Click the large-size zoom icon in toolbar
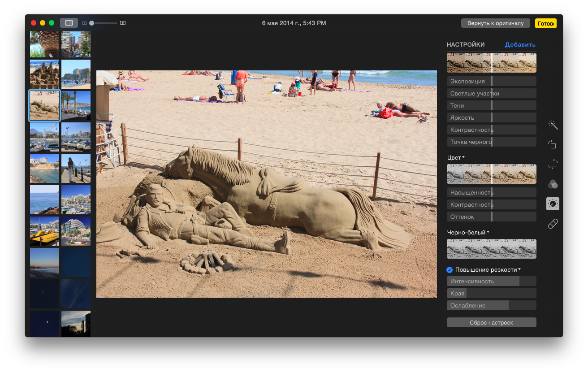This screenshot has height=373, width=588. (x=123, y=23)
